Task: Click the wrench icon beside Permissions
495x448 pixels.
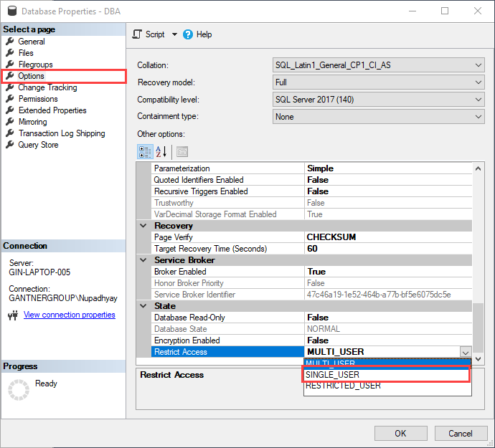Action: tap(10, 99)
